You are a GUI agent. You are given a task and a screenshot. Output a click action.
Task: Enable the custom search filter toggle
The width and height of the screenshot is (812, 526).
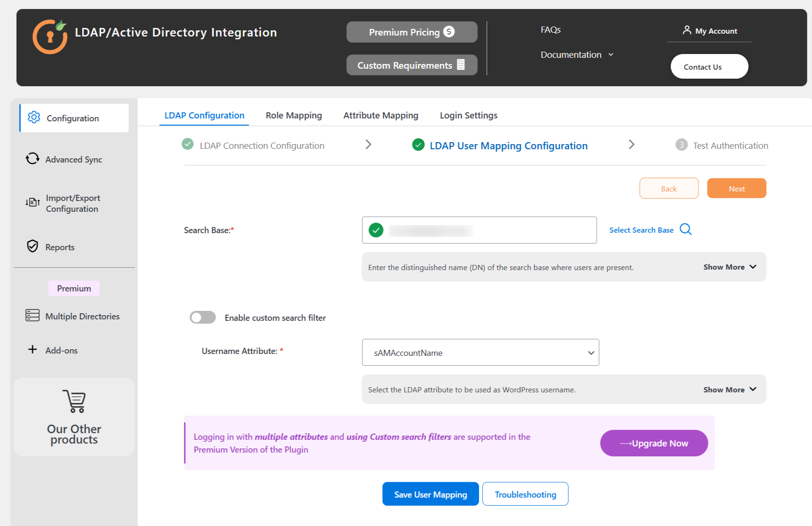(x=203, y=317)
